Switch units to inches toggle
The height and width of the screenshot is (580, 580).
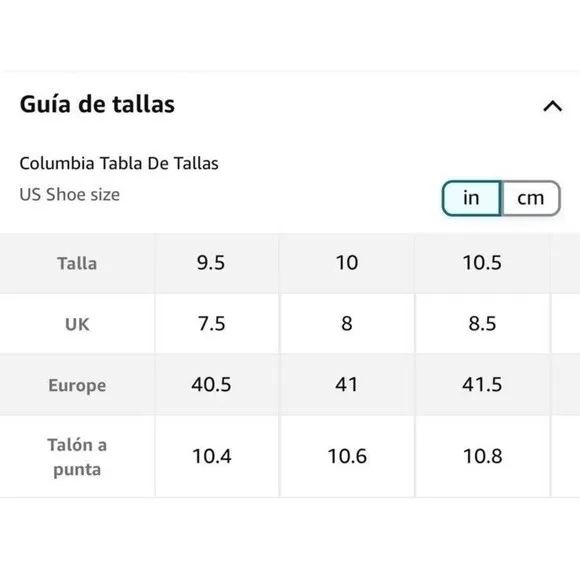472,198
